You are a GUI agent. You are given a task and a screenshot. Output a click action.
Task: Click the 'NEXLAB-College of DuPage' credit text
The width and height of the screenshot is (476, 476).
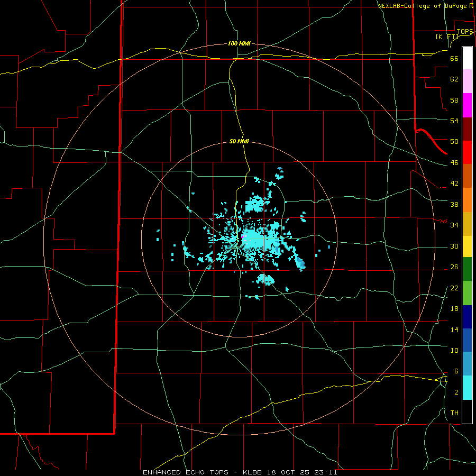422,6
